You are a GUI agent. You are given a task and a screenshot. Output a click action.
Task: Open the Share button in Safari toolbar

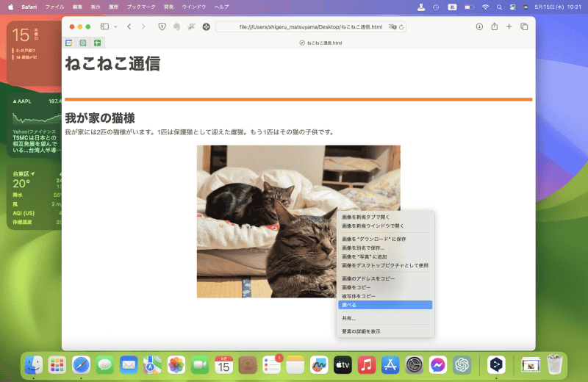click(x=495, y=26)
